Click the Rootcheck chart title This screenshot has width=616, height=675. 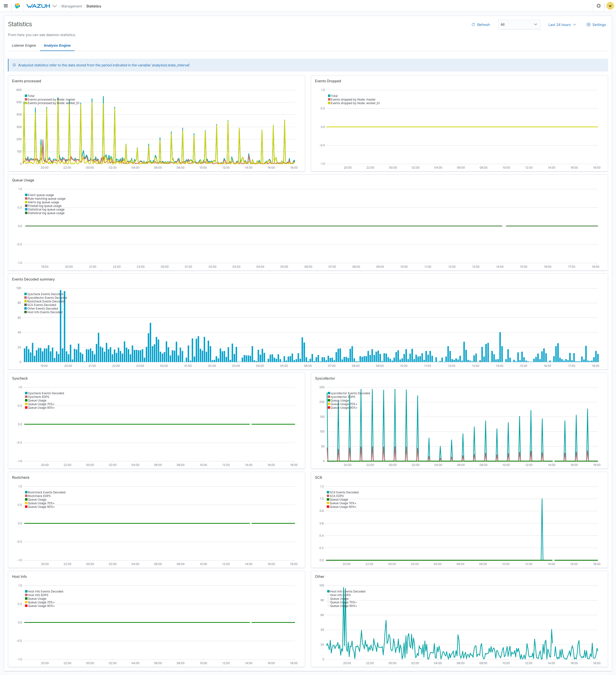21,478
